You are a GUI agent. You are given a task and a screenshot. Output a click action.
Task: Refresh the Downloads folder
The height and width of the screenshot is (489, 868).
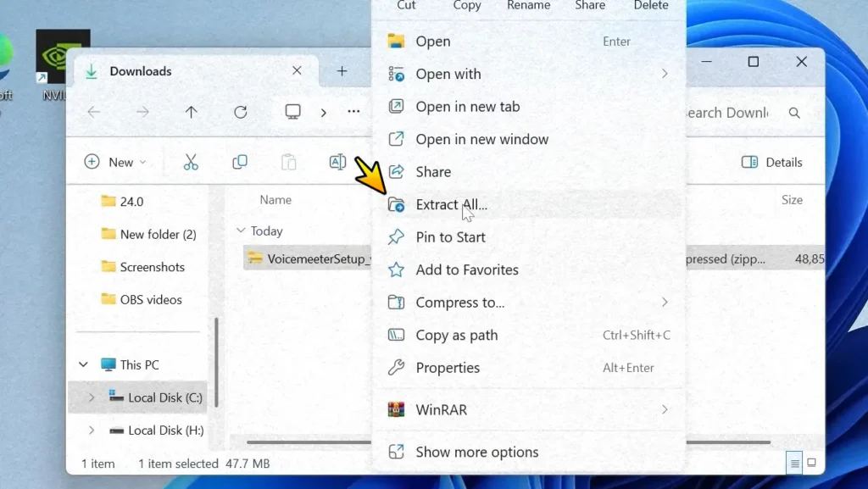(240, 113)
